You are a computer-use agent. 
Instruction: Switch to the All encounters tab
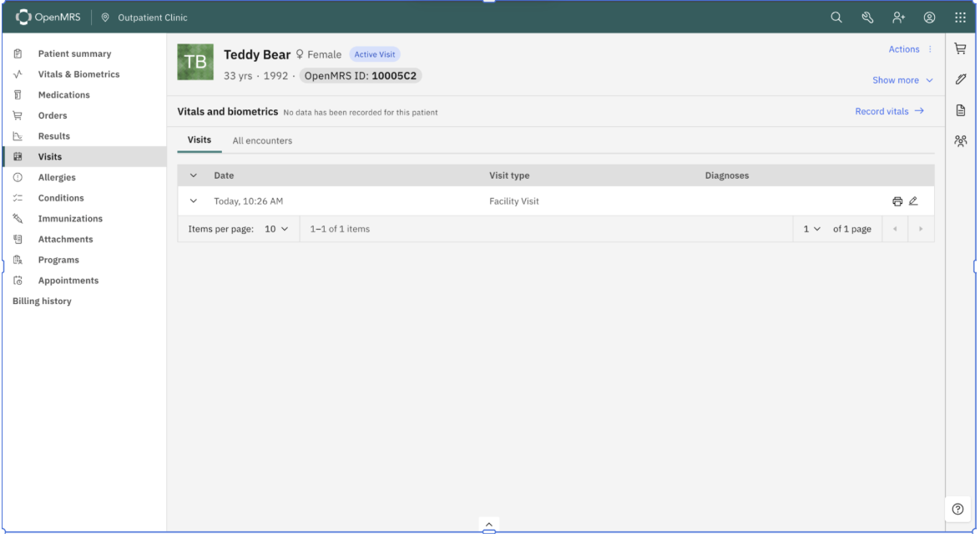click(x=262, y=140)
